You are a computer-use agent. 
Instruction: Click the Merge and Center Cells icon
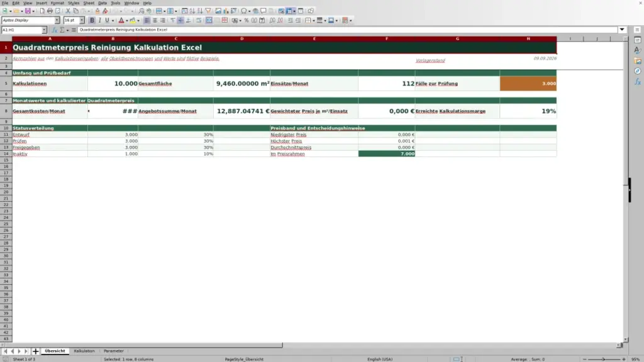209,21
